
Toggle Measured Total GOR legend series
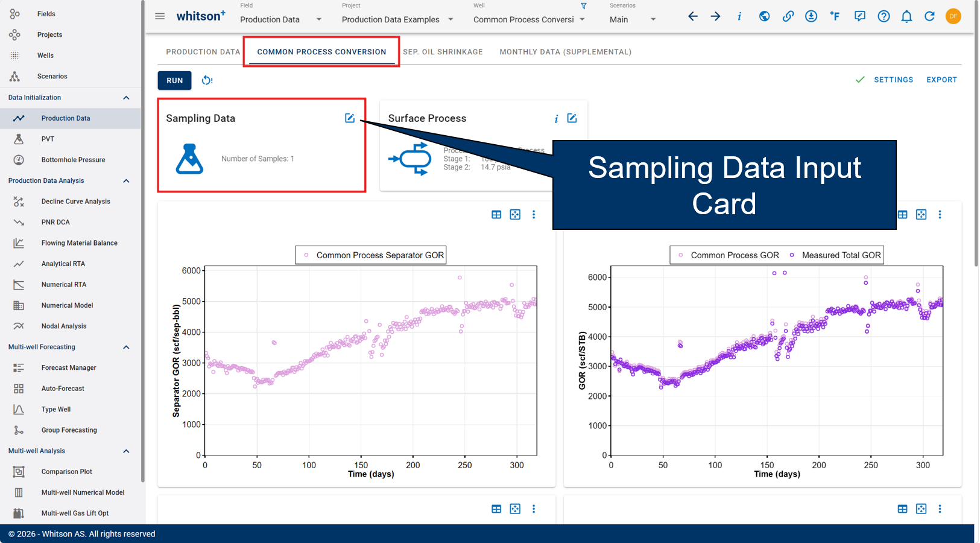835,255
